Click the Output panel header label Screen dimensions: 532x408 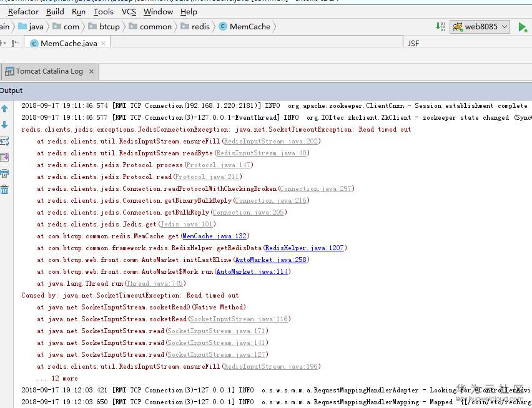(x=11, y=91)
